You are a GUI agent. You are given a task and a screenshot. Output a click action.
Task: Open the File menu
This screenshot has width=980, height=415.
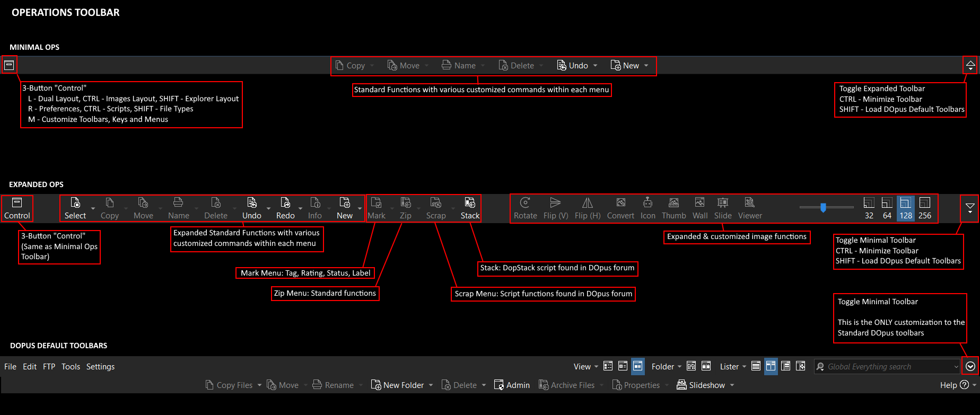10,367
